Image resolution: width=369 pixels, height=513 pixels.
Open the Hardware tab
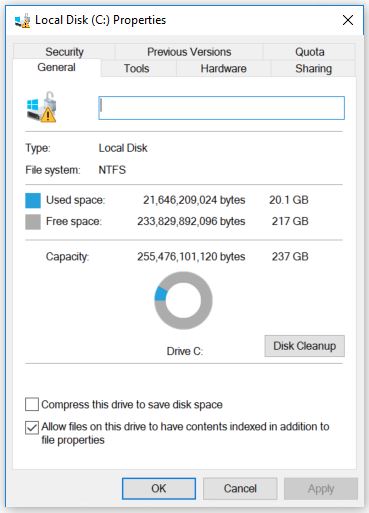pos(223,68)
